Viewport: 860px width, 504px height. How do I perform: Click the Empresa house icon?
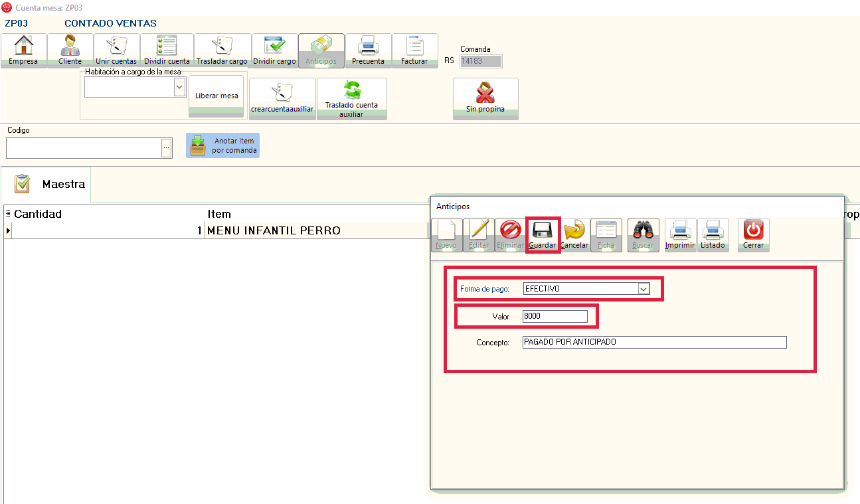pos(24,46)
